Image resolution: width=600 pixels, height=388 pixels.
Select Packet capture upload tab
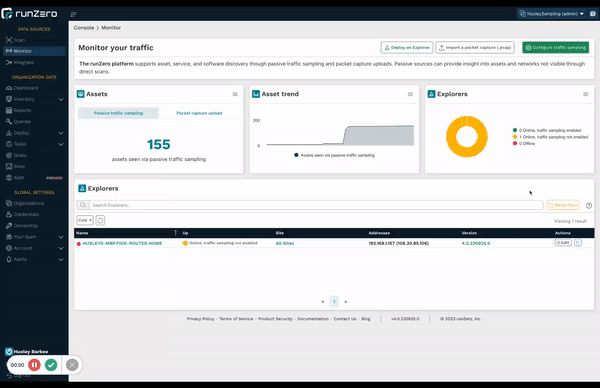[x=199, y=113]
